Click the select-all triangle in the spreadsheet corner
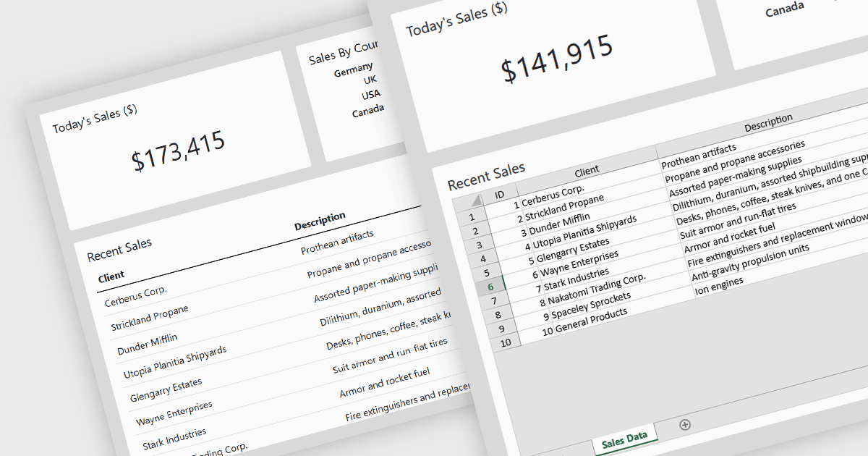Screen dimensions: 868x456 (x=475, y=200)
